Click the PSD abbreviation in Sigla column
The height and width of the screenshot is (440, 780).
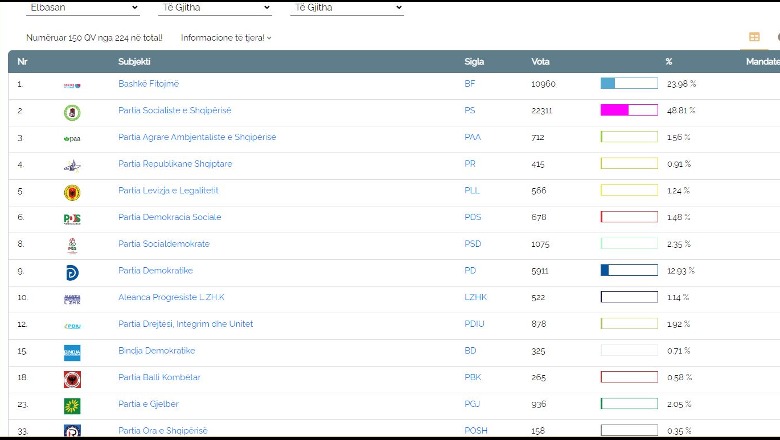[x=473, y=244]
